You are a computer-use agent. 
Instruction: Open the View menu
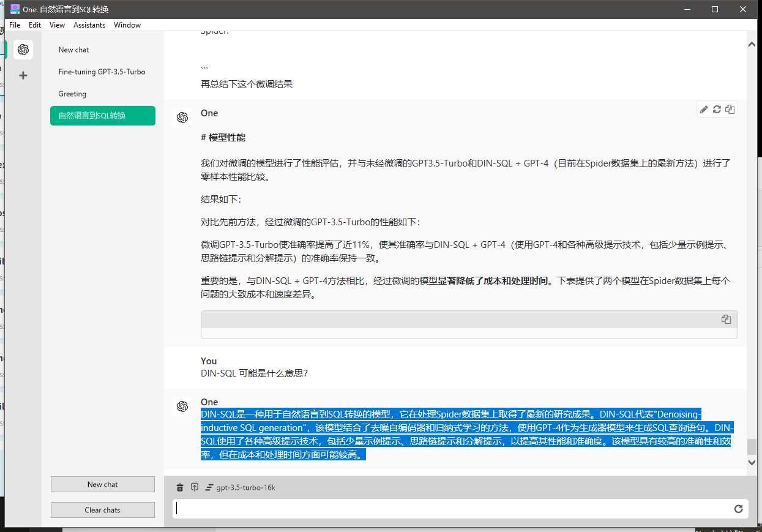58,25
